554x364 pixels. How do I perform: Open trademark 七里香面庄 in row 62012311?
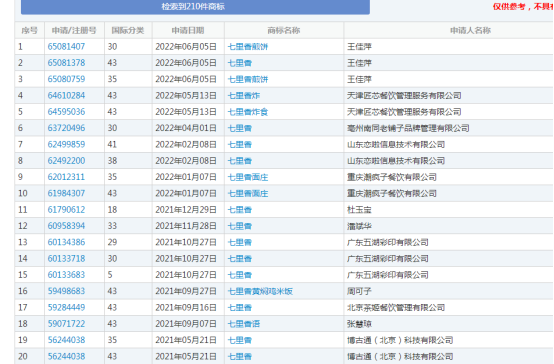pos(248,177)
